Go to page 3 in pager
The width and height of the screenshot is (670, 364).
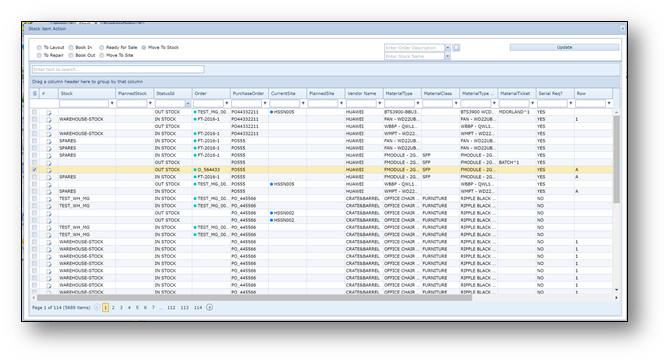tap(121, 308)
